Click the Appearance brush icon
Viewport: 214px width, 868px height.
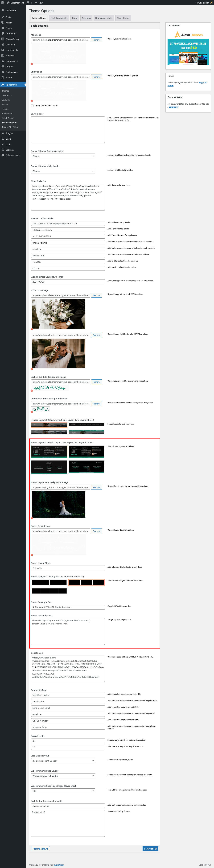(x=3, y=85)
